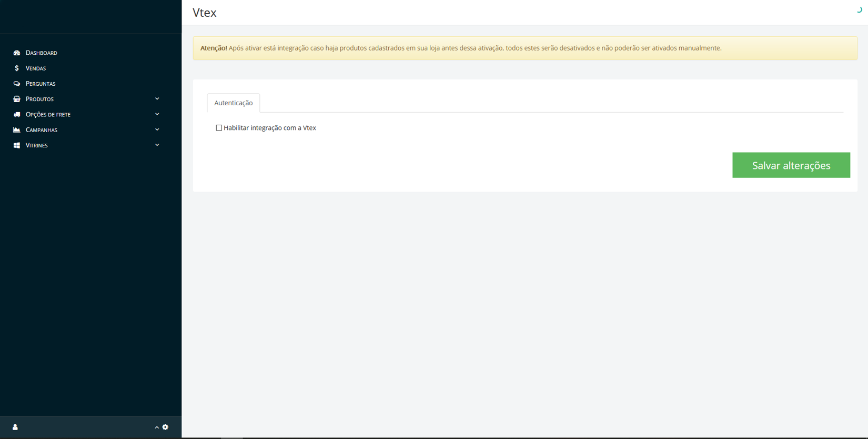868x439 pixels.
Task: Open Perguntas in the sidebar
Action: point(41,84)
